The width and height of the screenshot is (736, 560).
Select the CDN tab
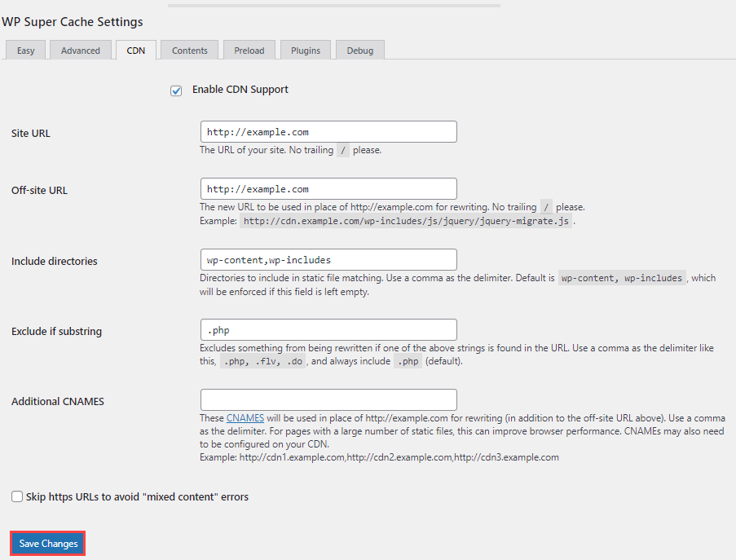pos(135,50)
